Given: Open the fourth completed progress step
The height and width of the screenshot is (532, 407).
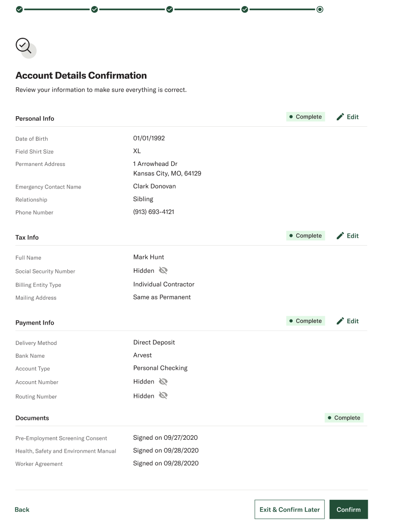Looking at the screenshot, I should pyautogui.click(x=245, y=10).
